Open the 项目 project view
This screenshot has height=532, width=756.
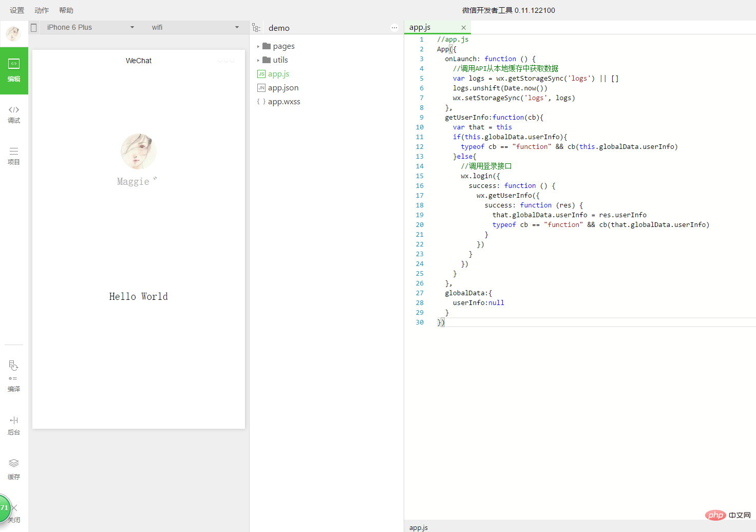(14, 156)
